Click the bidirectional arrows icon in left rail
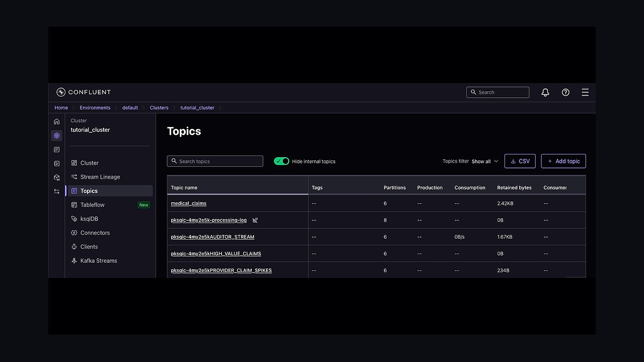644x362 pixels. point(57,191)
